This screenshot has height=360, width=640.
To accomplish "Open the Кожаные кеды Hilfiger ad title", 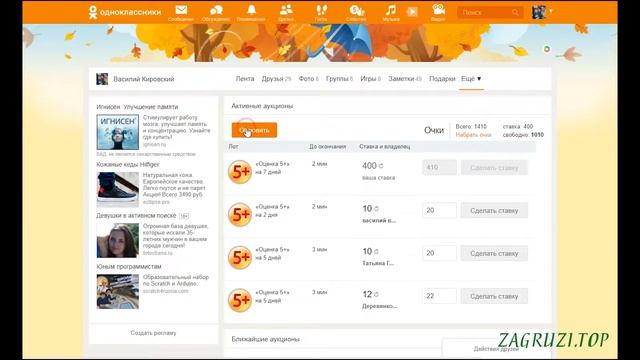I will point(128,164).
